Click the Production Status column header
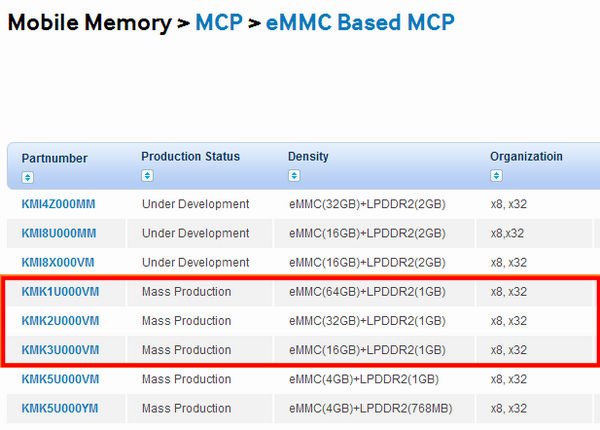600x430 pixels. tap(191, 156)
